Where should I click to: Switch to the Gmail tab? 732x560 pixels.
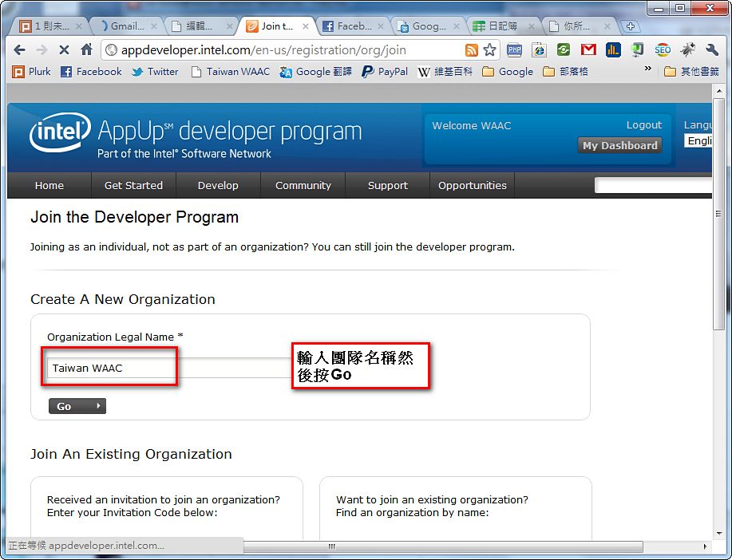point(126,26)
